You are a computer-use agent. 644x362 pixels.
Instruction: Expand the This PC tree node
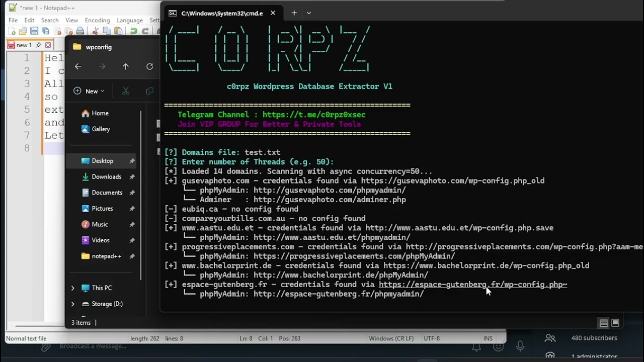coord(73,288)
